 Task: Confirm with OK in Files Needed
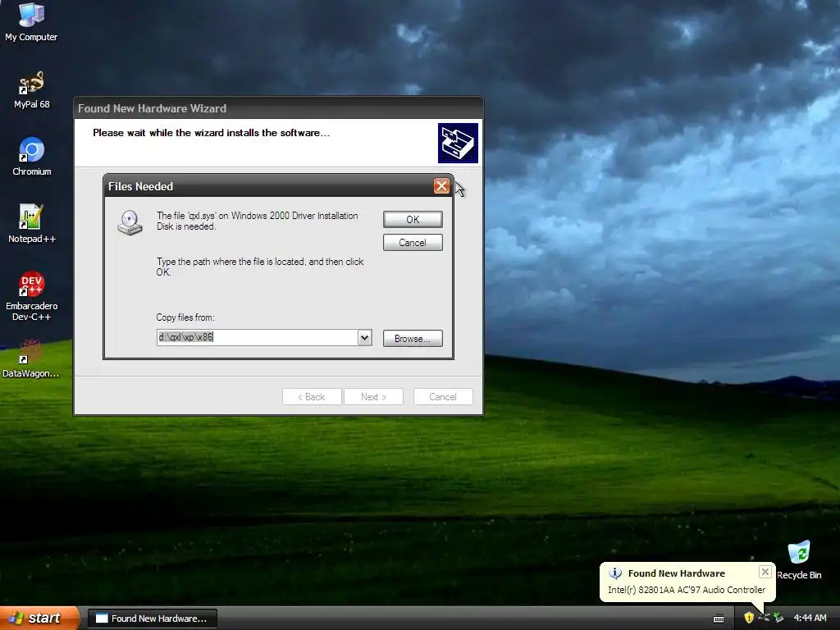(x=413, y=220)
